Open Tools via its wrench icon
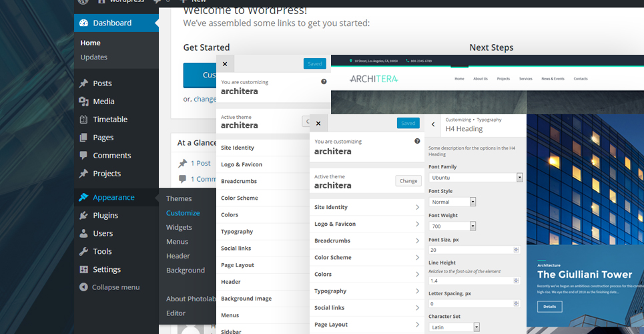The image size is (644, 334). pyautogui.click(x=84, y=252)
